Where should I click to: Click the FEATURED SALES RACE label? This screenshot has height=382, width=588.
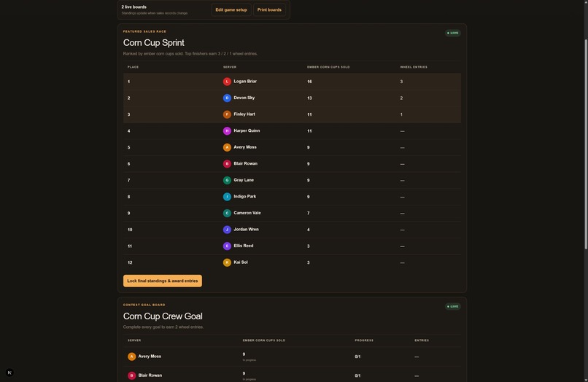click(144, 31)
